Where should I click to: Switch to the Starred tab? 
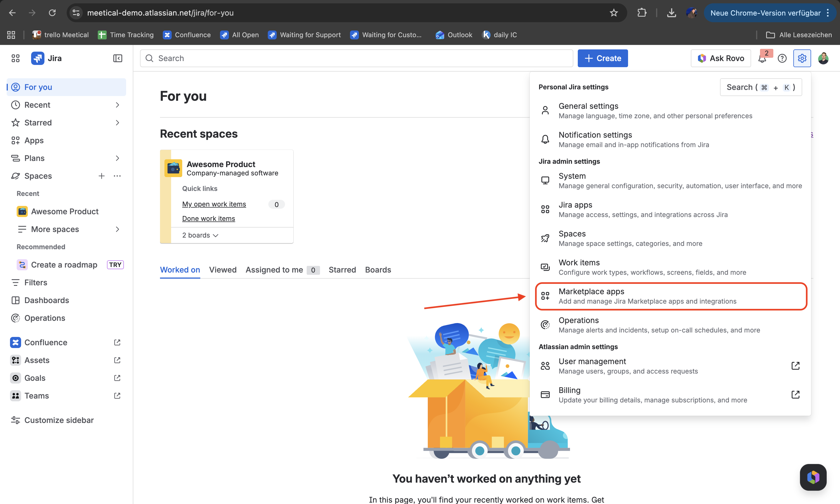click(x=342, y=270)
